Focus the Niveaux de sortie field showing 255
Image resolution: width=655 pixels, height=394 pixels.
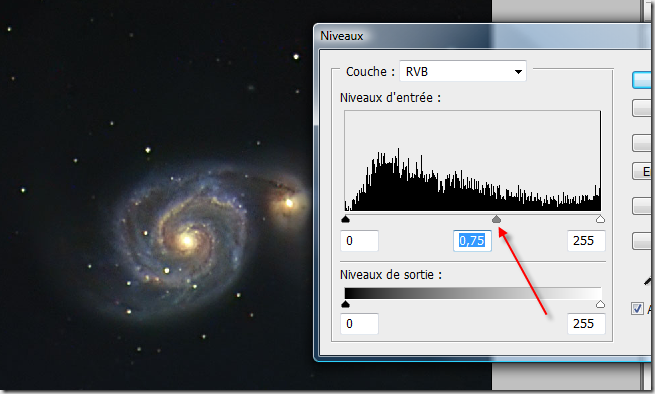(586, 324)
